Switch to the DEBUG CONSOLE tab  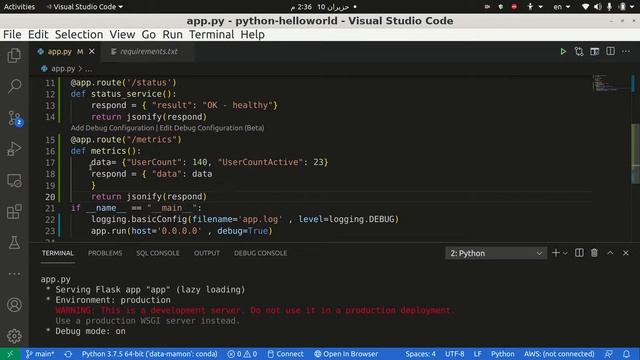(260, 253)
